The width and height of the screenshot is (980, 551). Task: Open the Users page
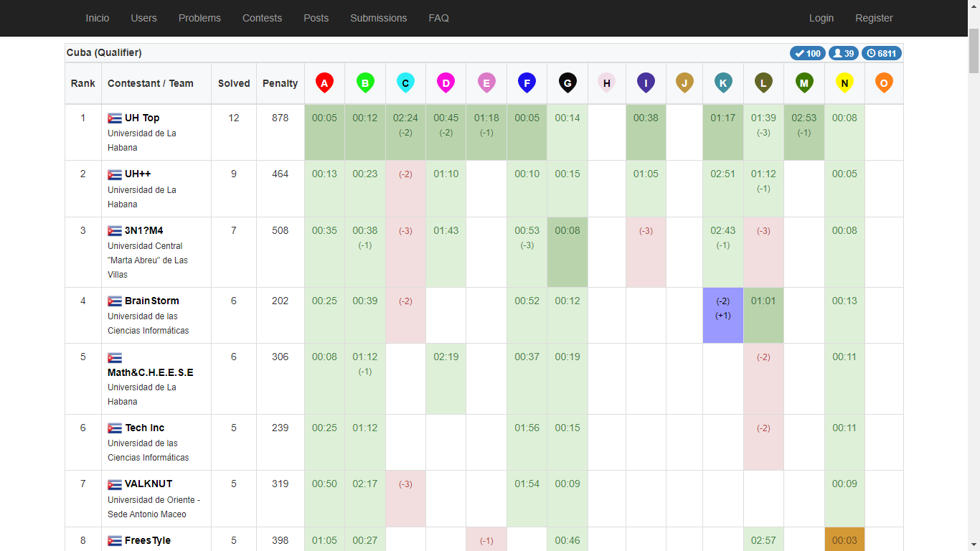(x=143, y=18)
